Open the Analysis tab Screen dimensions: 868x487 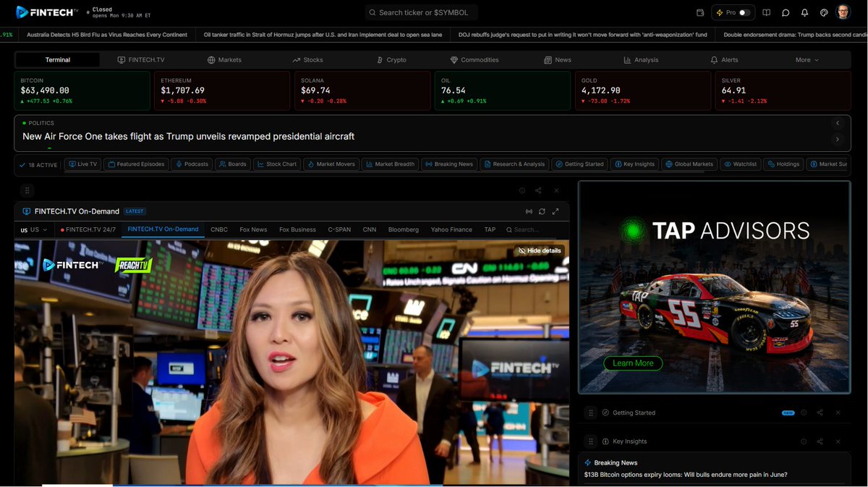[x=641, y=60]
